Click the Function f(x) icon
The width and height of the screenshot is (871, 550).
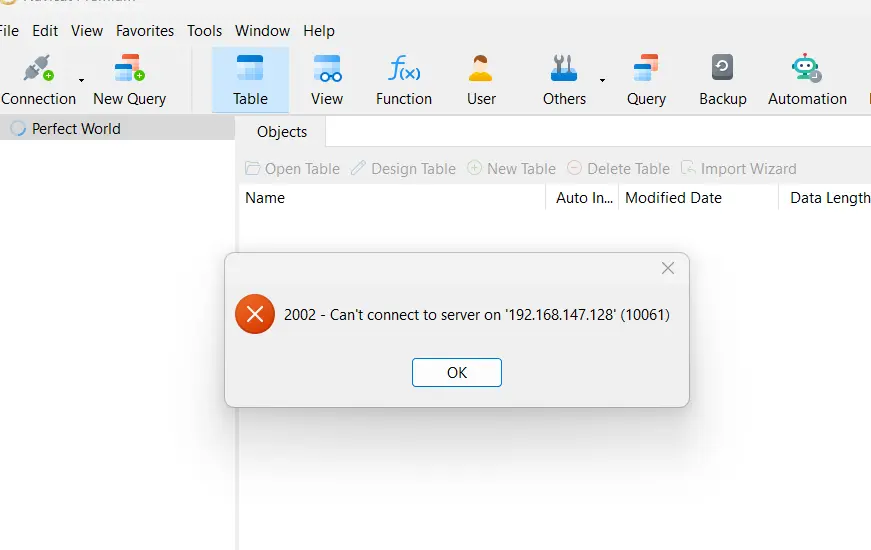coord(404,68)
